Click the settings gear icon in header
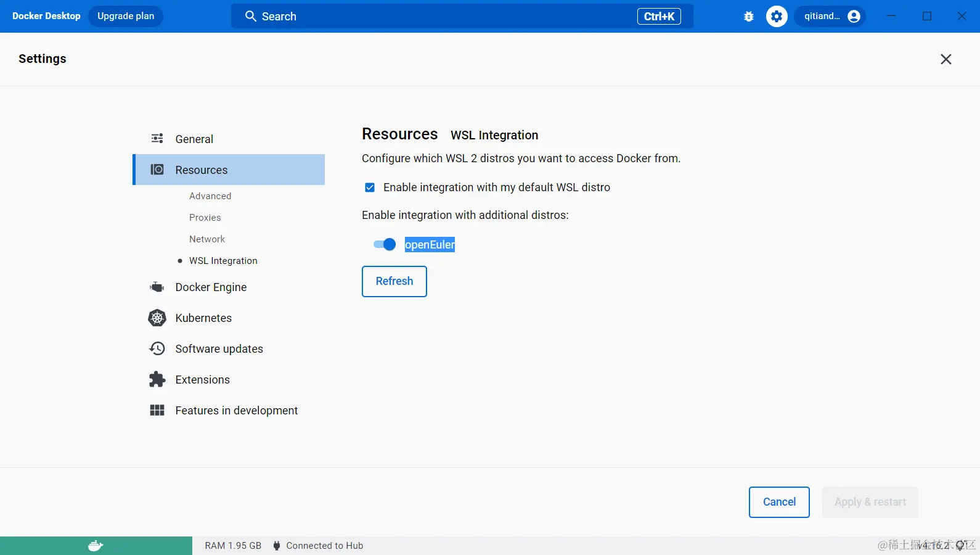 [x=777, y=17]
